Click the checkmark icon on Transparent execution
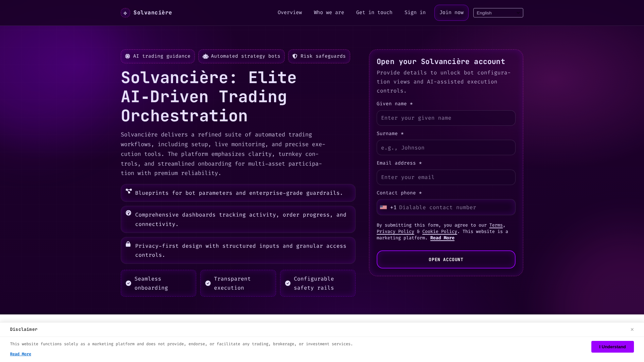This screenshot has height=362, width=644. (208, 283)
